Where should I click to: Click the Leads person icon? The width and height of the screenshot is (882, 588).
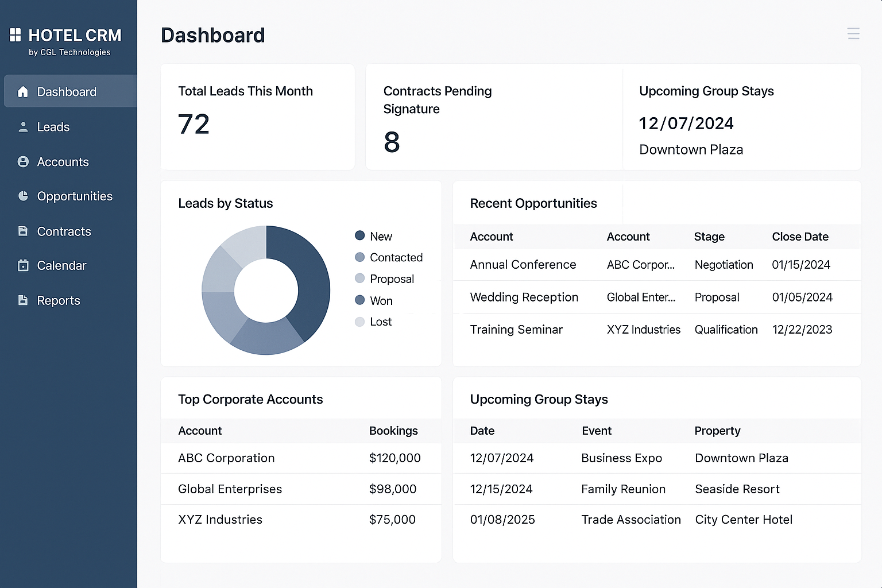tap(23, 127)
